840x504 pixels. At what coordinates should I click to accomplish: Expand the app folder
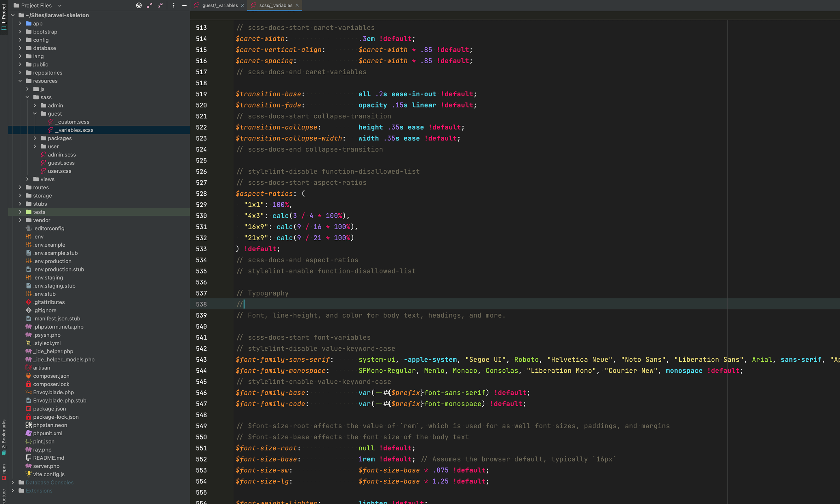pos(20,23)
